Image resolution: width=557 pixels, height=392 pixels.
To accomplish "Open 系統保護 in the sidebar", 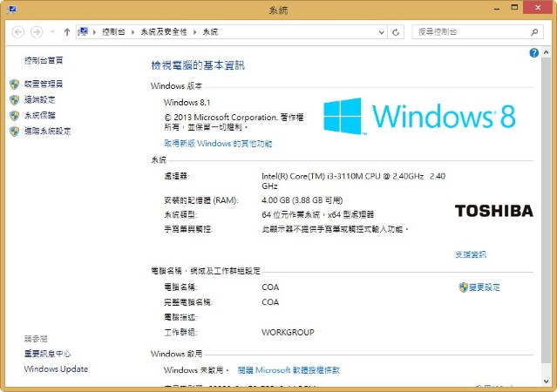I will (x=39, y=115).
